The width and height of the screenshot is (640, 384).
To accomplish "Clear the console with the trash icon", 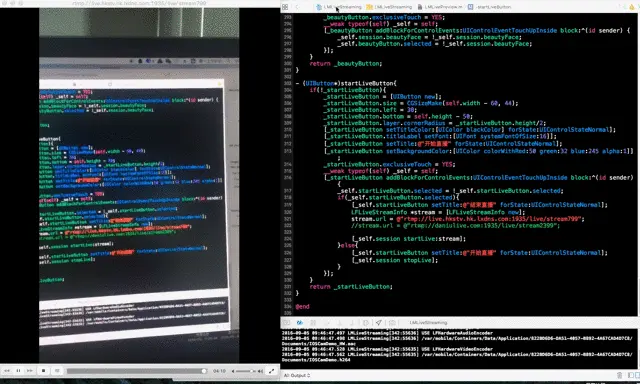I will pyautogui.click(x=619, y=375).
